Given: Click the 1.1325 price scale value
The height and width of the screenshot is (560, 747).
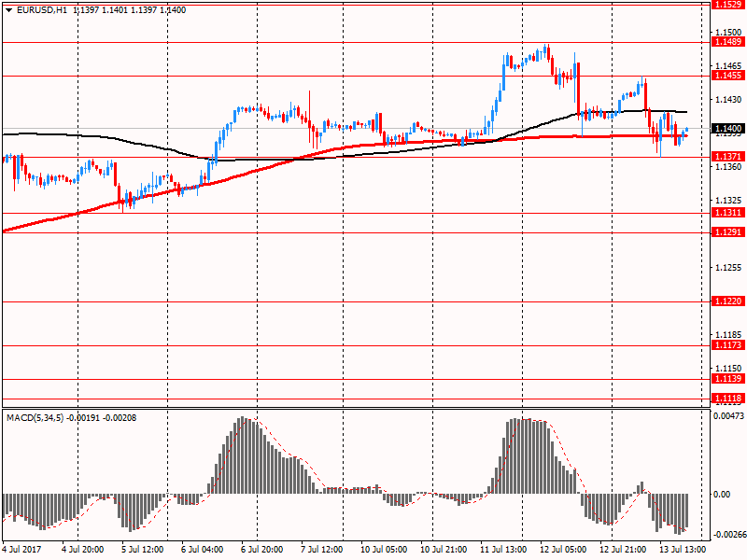Looking at the screenshot, I should (x=728, y=200).
